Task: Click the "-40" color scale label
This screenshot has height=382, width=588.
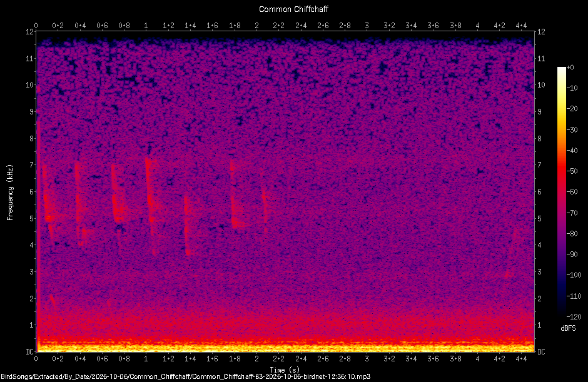Action: [572, 150]
